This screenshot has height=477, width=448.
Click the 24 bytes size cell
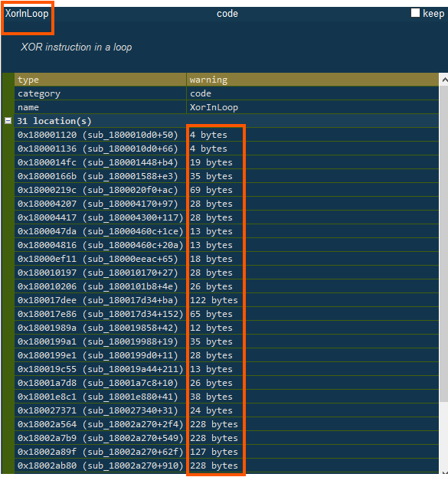pyautogui.click(x=312, y=410)
